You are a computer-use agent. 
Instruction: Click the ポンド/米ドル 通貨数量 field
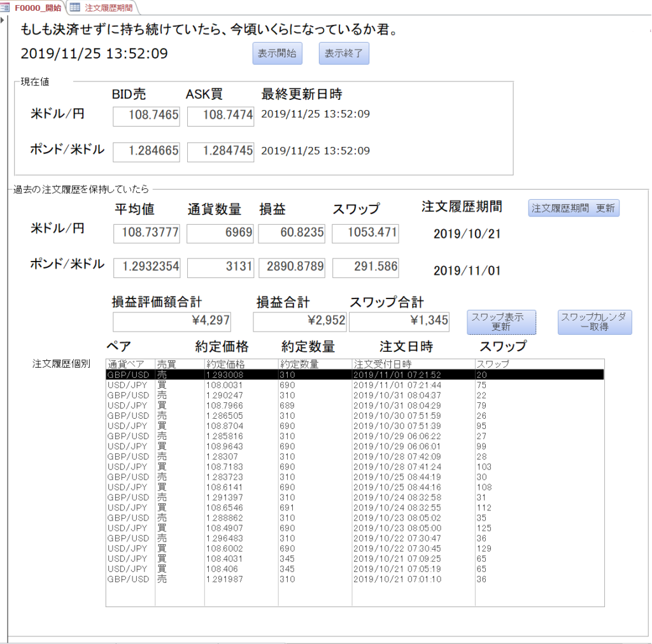click(x=220, y=268)
